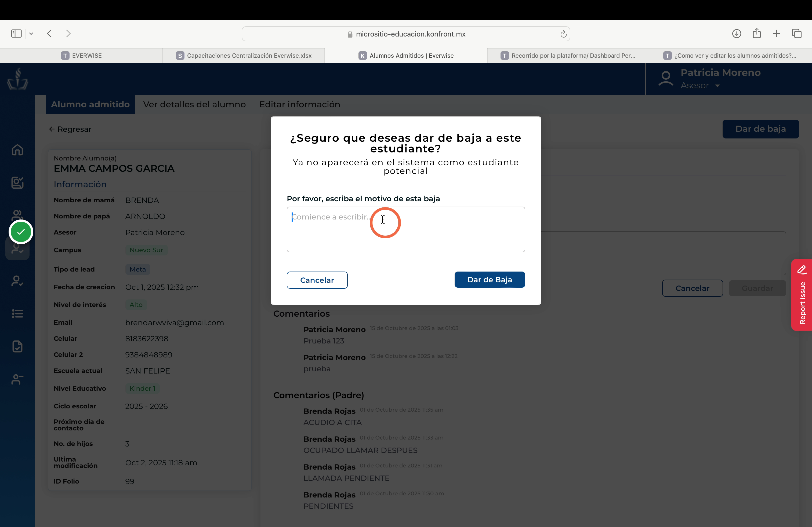Toggle Safari sidebar icon

pyautogui.click(x=16, y=33)
